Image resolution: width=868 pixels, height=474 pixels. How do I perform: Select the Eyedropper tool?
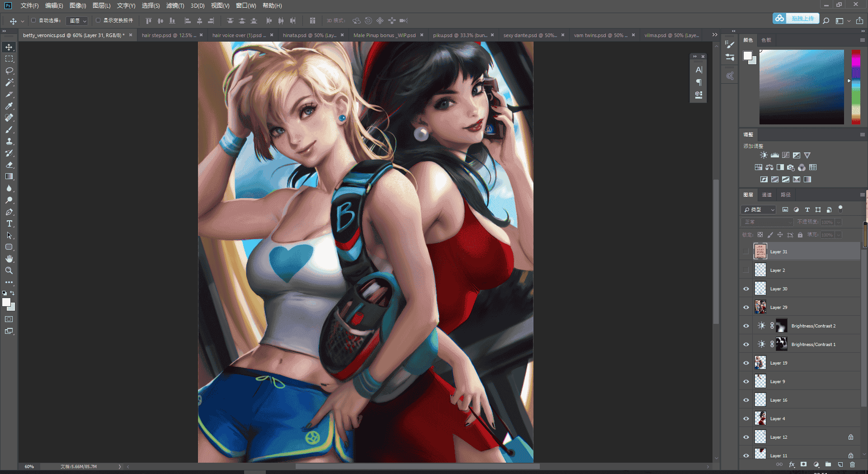[x=9, y=106]
